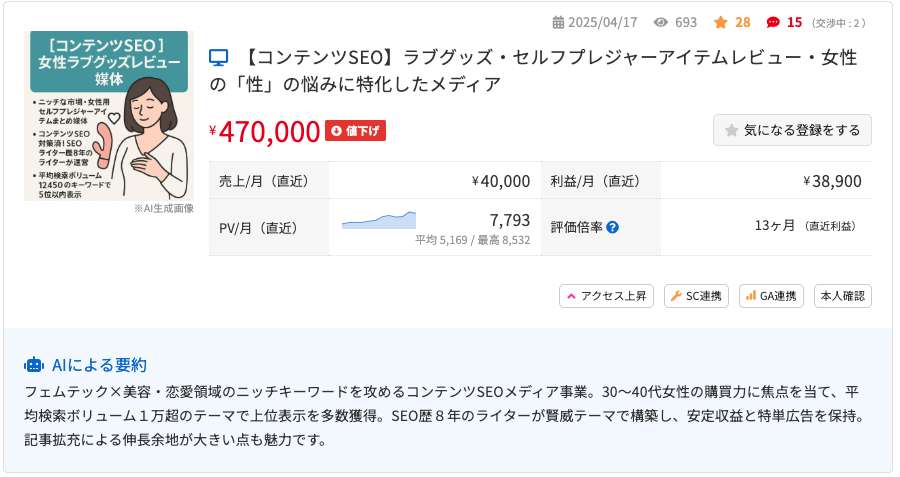Click the GA連携 tag
The height and width of the screenshot is (477, 900).
coord(770,296)
